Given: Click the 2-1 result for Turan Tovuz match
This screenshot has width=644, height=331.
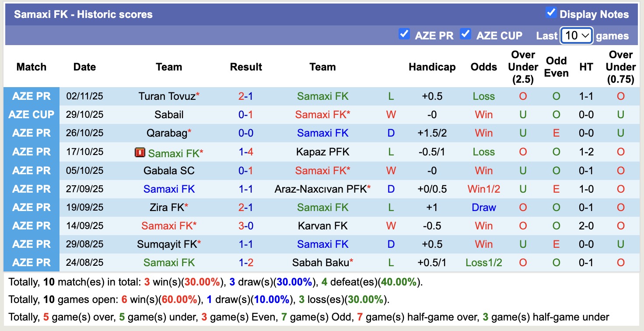Looking at the screenshot, I should click(x=246, y=96).
